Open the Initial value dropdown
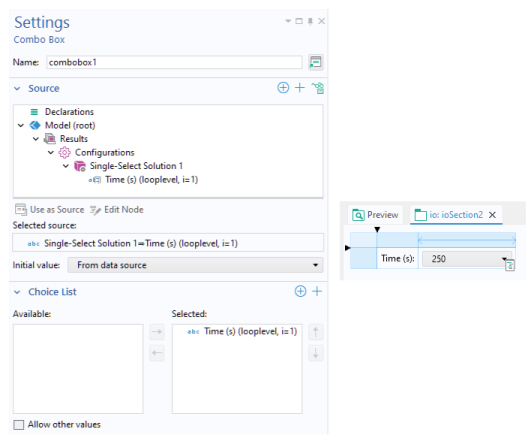The width and height of the screenshot is (531, 444). click(195, 265)
